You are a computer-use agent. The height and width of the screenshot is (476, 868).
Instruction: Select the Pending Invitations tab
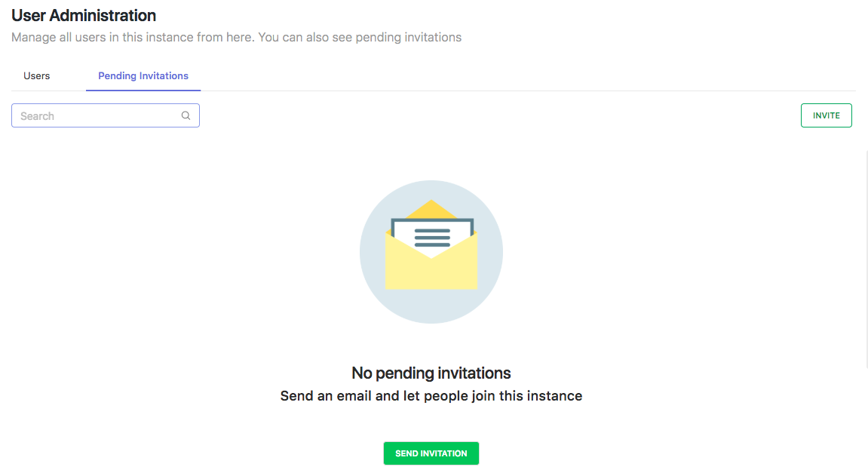[x=143, y=76]
